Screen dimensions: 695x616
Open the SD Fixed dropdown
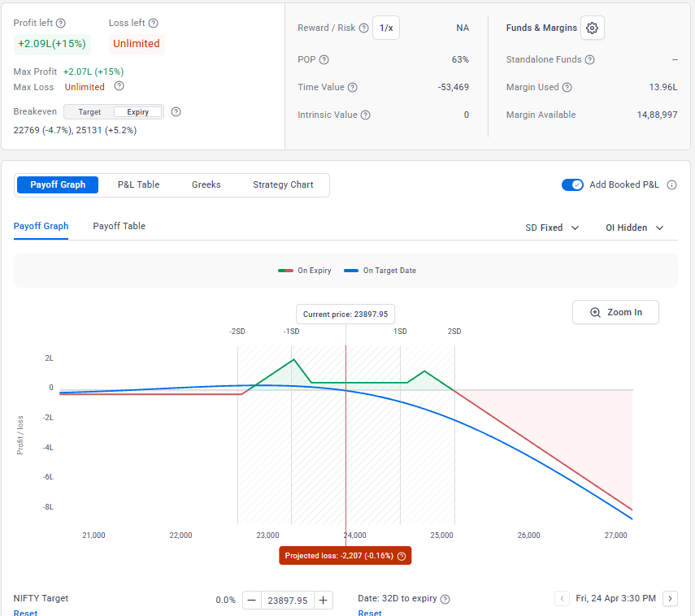(x=552, y=228)
